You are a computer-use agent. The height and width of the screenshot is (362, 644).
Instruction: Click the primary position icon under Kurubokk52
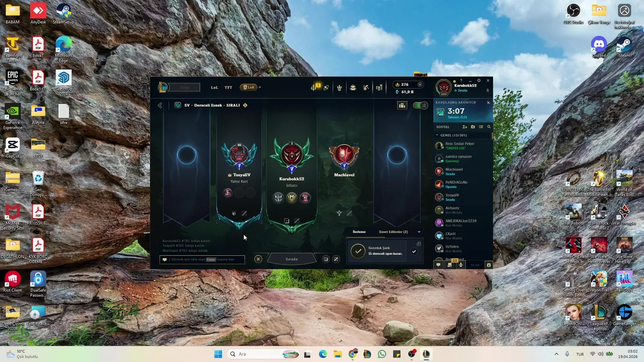(x=287, y=221)
